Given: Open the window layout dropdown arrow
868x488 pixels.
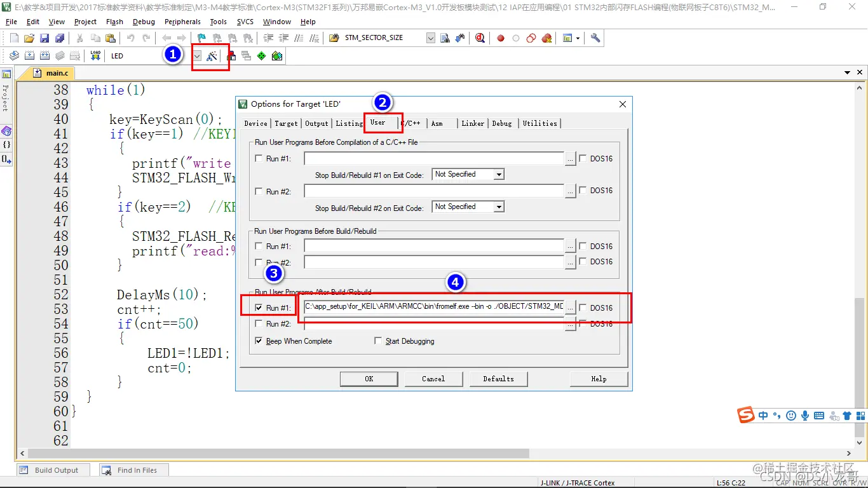Looking at the screenshot, I should [x=578, y=38].
